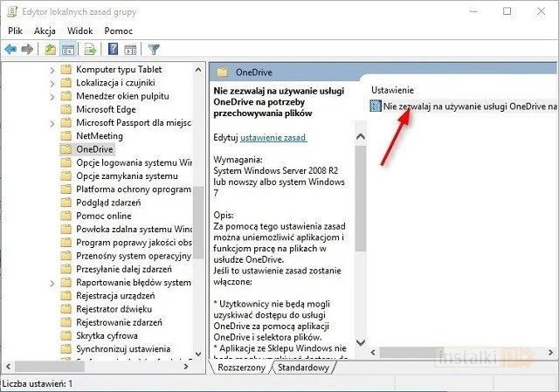Open the Widok menu
Screen dimensions: 559x392
80,31
